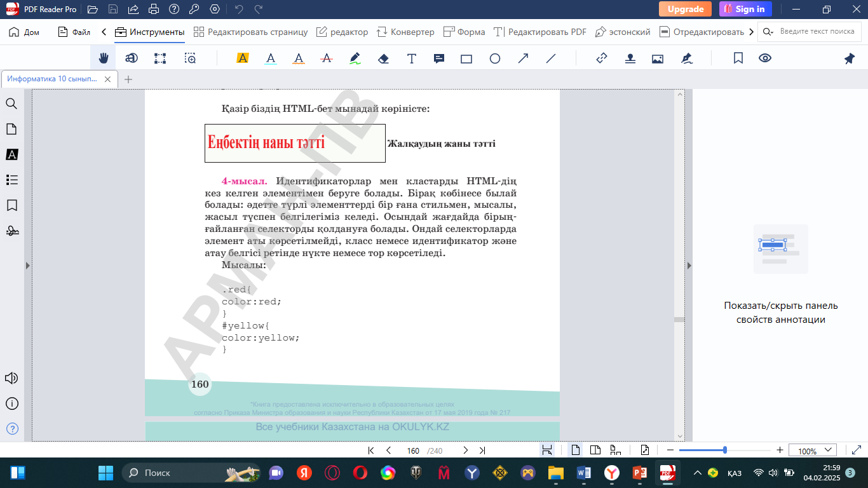Open the Signatures panel in left sidebar
Image resolution: width=868 pixels, height=488 pixels.
(11, 231)
